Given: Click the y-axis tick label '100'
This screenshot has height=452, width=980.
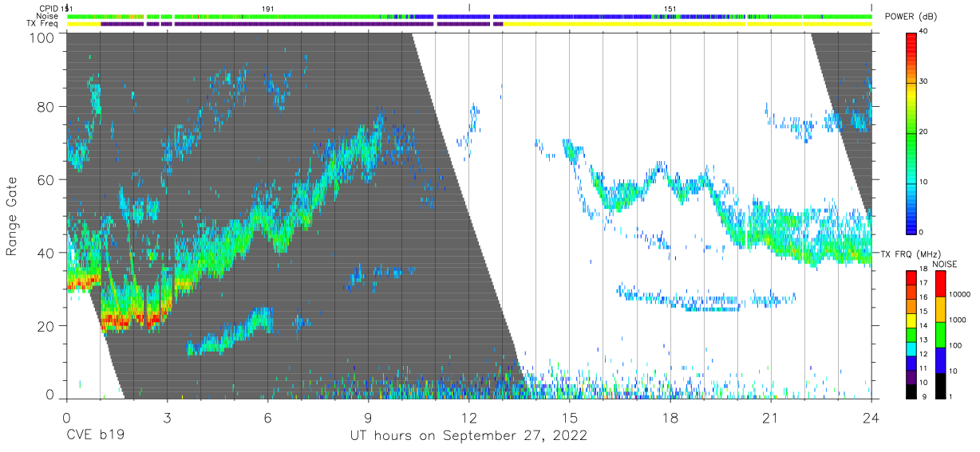Looking at the screenshot, I should click(x=42, y=37).
